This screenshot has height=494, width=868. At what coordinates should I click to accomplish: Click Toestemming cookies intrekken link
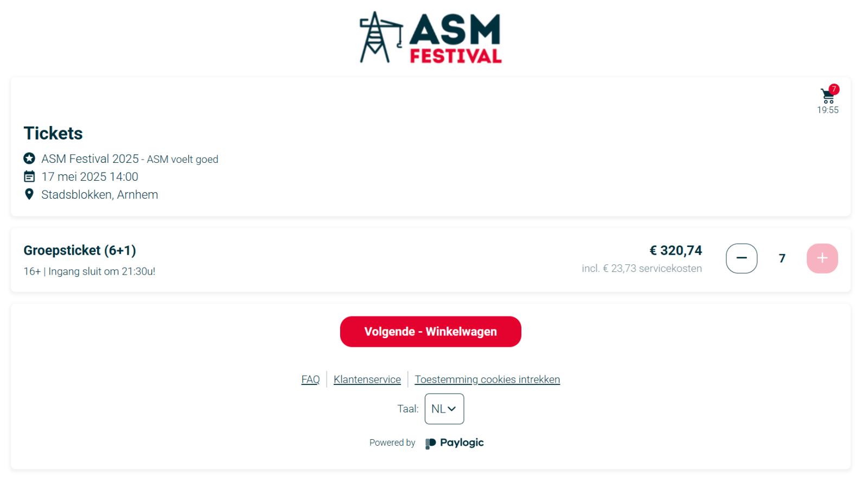coord(487,379)
